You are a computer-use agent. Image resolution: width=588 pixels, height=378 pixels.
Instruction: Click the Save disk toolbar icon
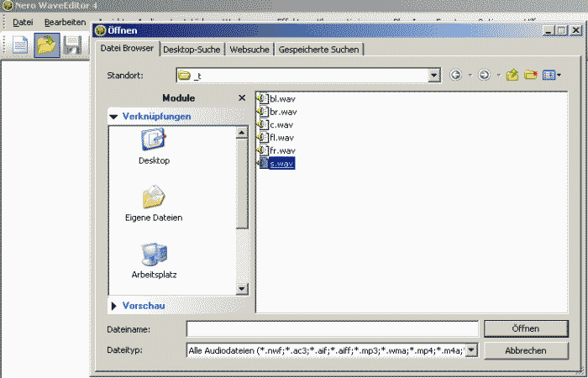pos(72,46)
